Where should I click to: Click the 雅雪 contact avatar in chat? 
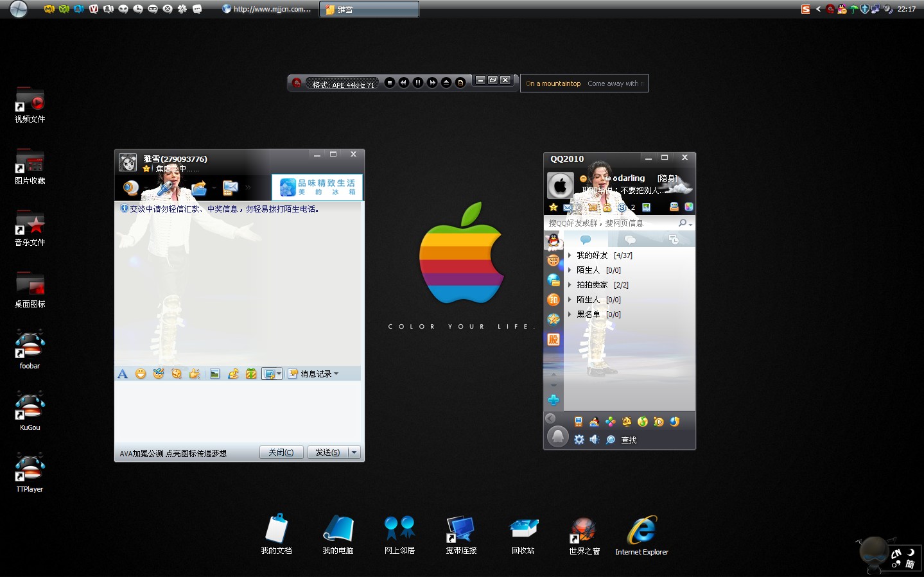[128, 162]
